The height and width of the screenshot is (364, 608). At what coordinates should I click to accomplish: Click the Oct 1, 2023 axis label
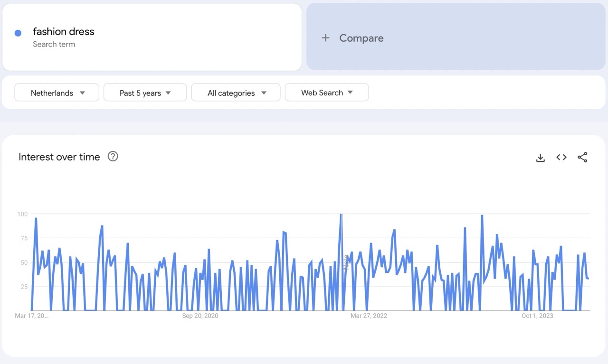point(537,316)
